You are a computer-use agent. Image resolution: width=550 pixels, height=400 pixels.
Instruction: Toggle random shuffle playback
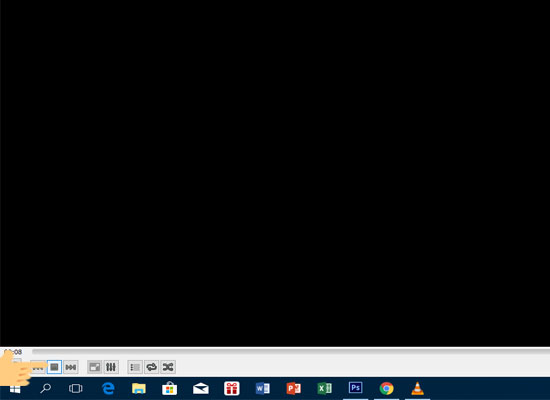point(168,367)
